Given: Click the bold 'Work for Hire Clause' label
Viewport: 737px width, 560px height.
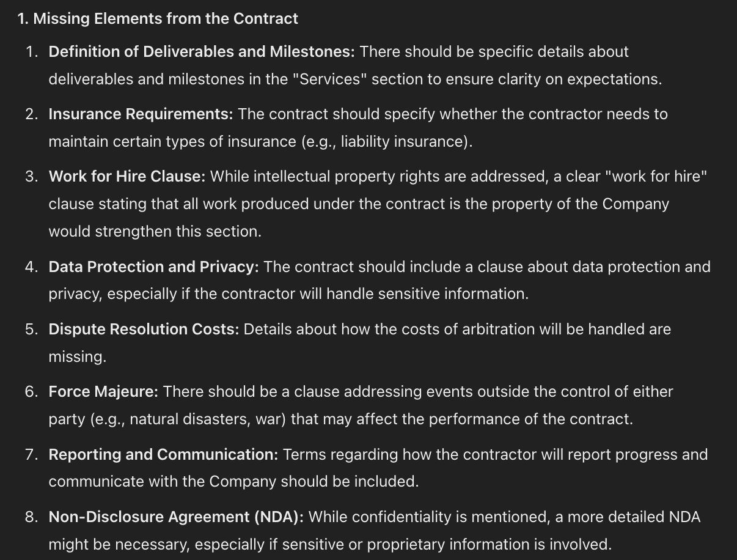Looking at the screenshot, I should click(127, 177).
